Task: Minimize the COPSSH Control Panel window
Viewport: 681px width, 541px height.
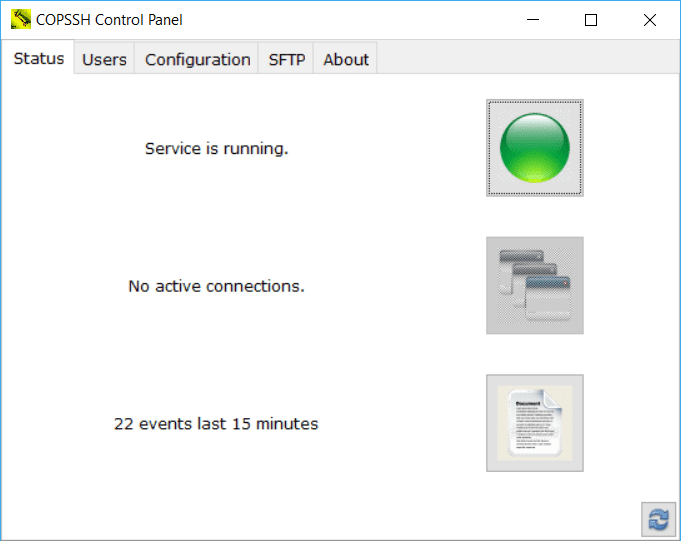Action: point(533,20)
